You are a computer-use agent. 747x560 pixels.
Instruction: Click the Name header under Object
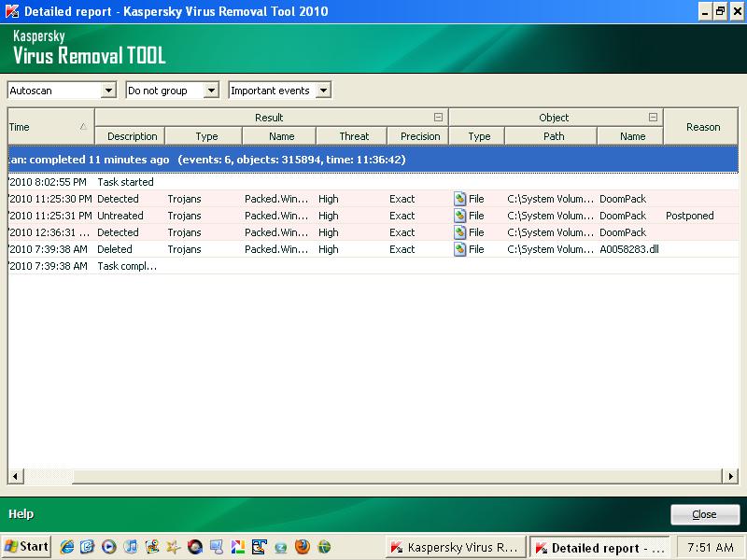[x=631, y=136]
